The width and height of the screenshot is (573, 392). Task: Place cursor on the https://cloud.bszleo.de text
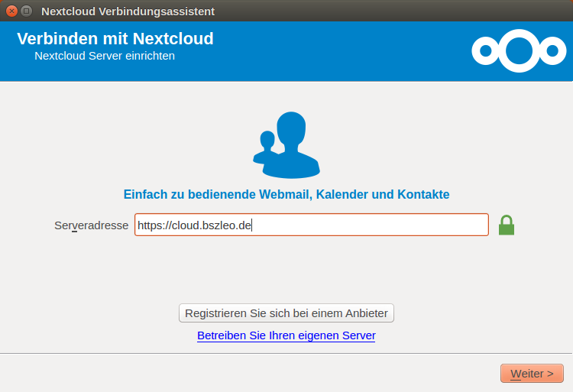coord(194,225)
